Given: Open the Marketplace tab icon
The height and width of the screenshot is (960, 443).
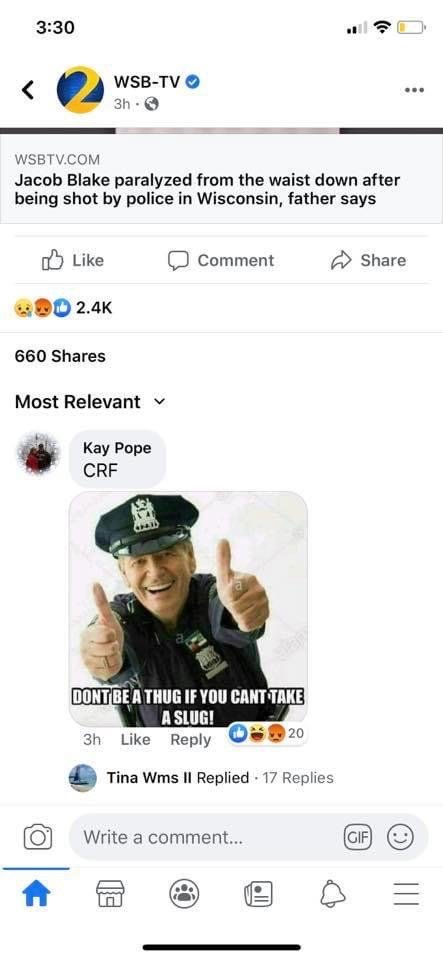Looking at the screenshot, I should click(111, 893).
